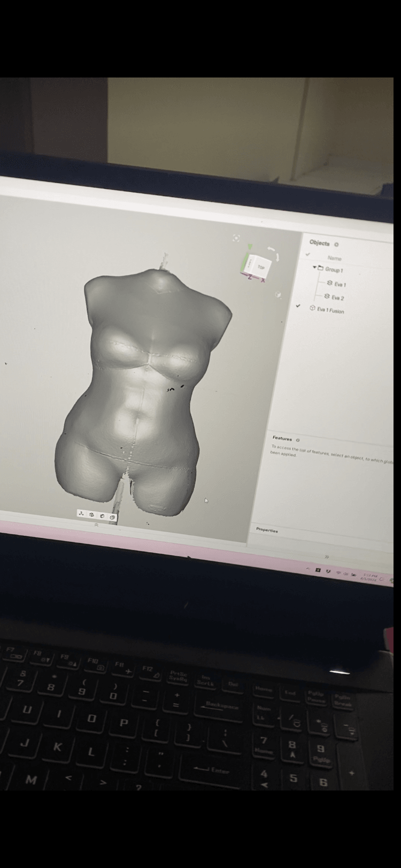Expand the double chevron below viewport toolbar
Image resolution: width=401 pixels, height=868 pixels.
tap(96, 525)
